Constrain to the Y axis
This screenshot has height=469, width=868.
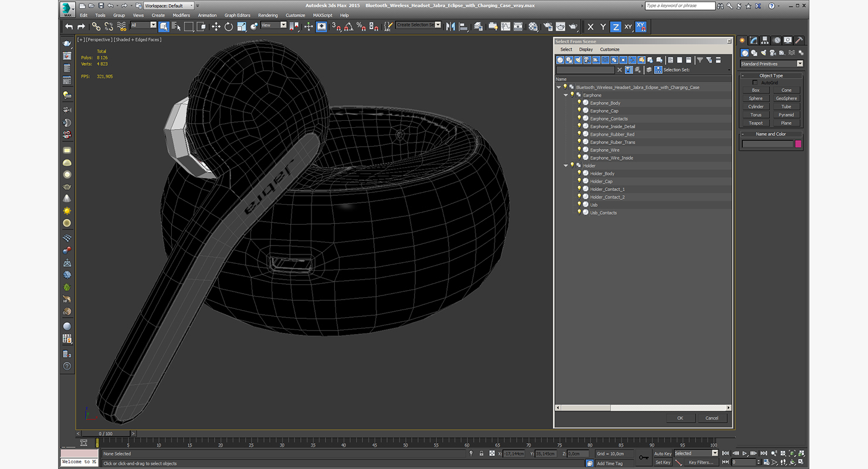pos(603,27)
